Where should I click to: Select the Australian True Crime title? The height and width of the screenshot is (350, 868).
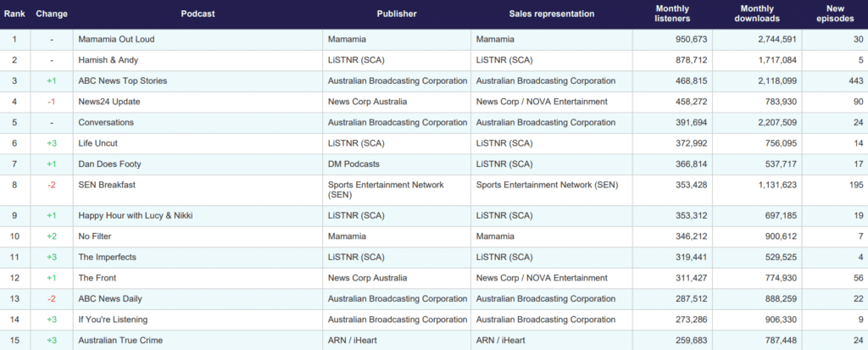point(120,341)
